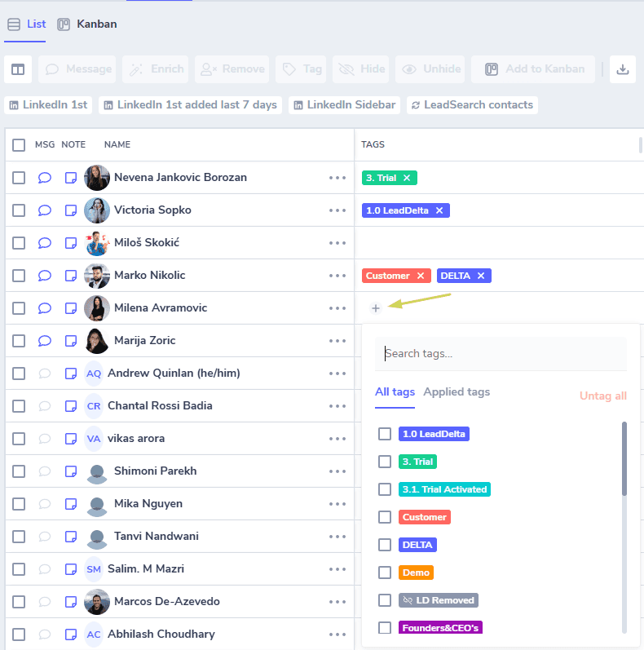Open three-dot menu for Chantal Rossi Badia
This screenshot has height=650, width=644.
point(337,406)
